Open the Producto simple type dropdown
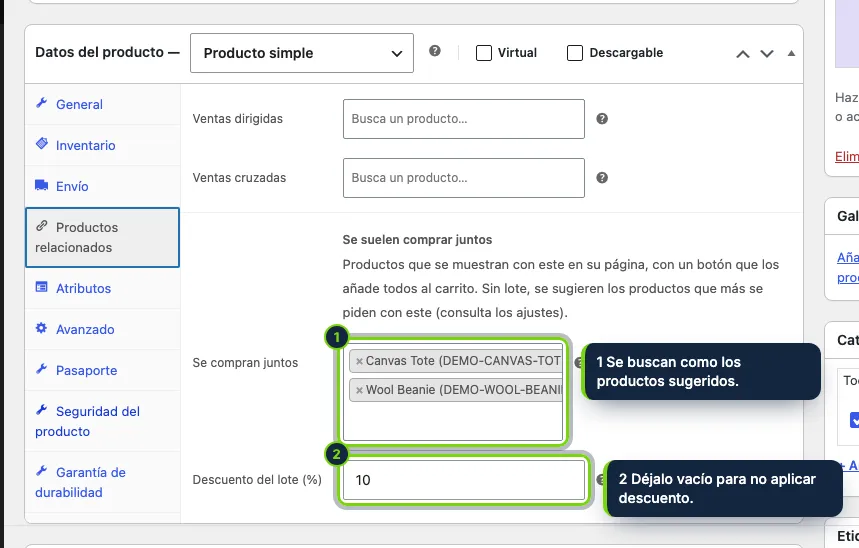The width and height of the screenshot is (859, 548). (x=302, y=53)
